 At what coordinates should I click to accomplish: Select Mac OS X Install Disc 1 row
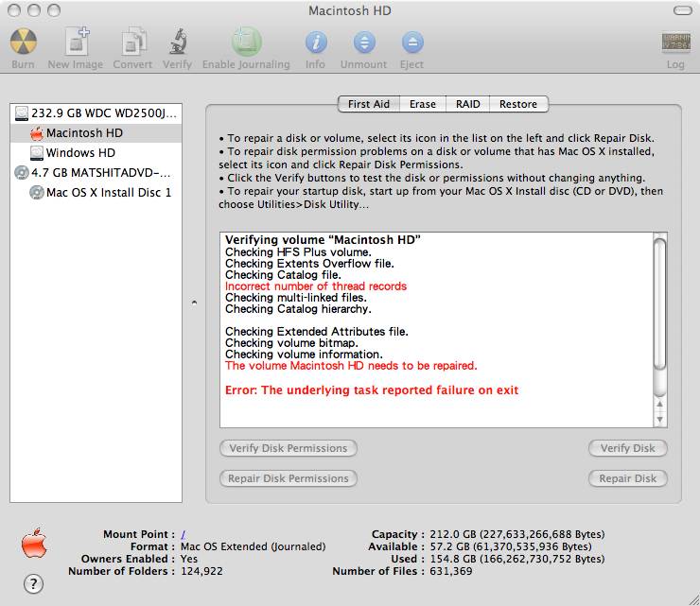(96, 192)
